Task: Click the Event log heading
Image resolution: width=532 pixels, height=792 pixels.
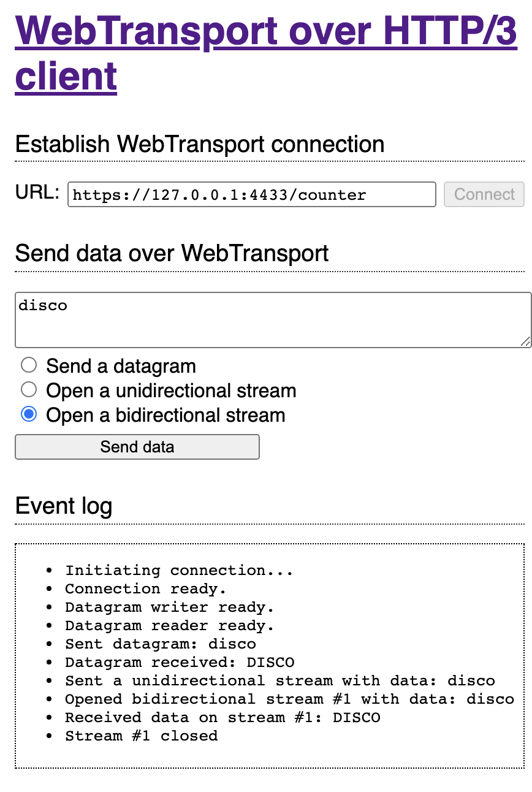Action: coord(63,506)
